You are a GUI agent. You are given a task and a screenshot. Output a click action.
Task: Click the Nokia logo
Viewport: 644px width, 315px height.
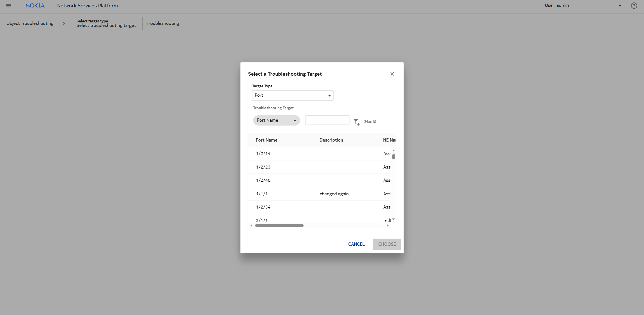pyautogui.click(x=35, y=6)
